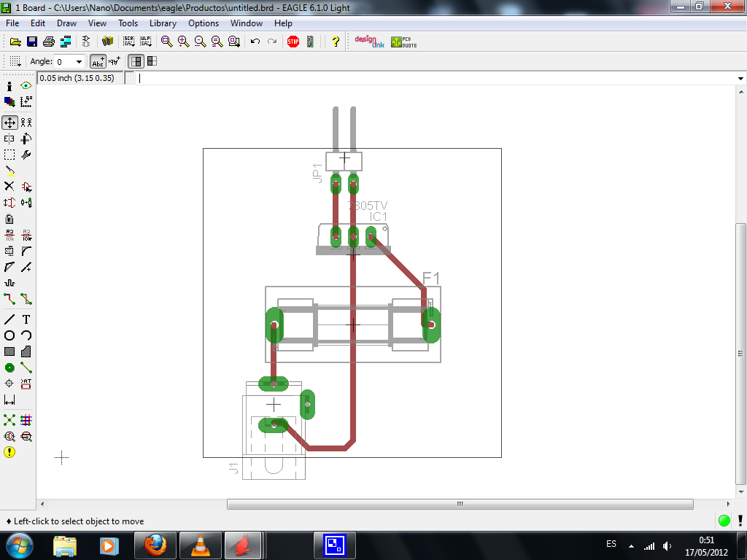Open the designlink button

pos(369,42)
